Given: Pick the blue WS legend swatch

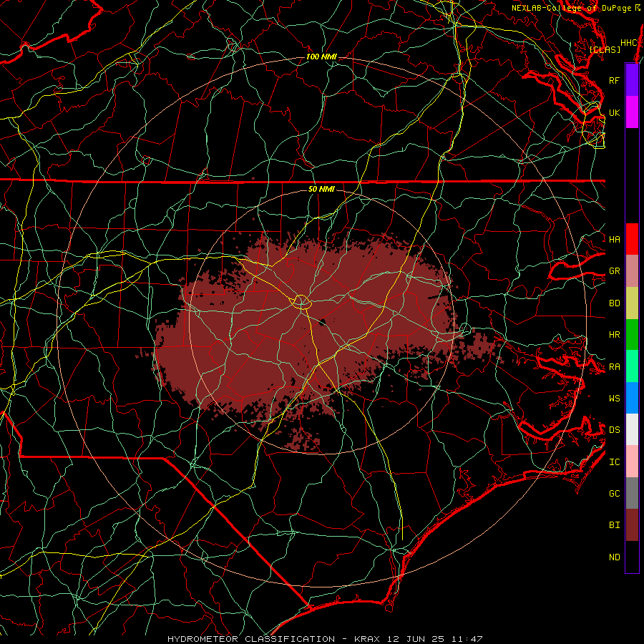Looking at the screenshot, I should coord(632,398).
